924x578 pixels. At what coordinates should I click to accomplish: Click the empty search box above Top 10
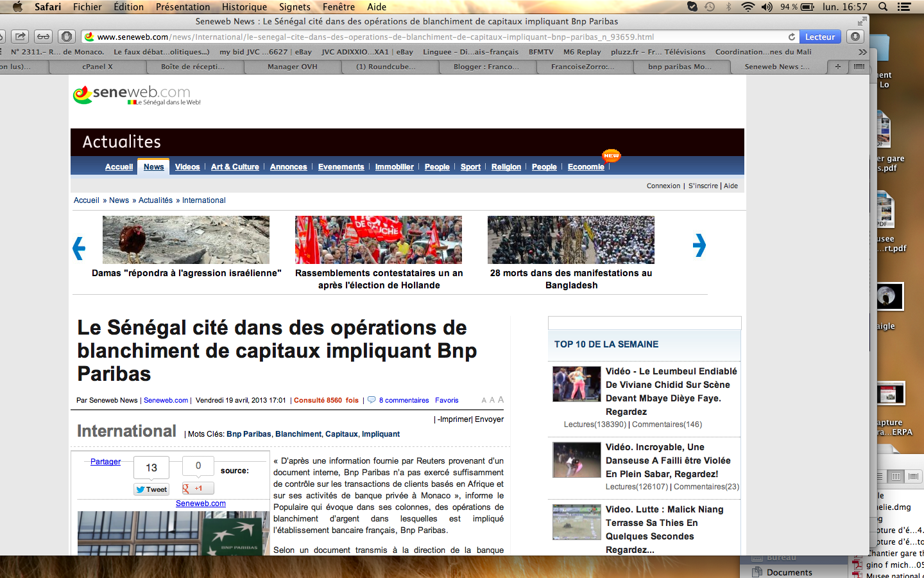(x=645, y=323)
